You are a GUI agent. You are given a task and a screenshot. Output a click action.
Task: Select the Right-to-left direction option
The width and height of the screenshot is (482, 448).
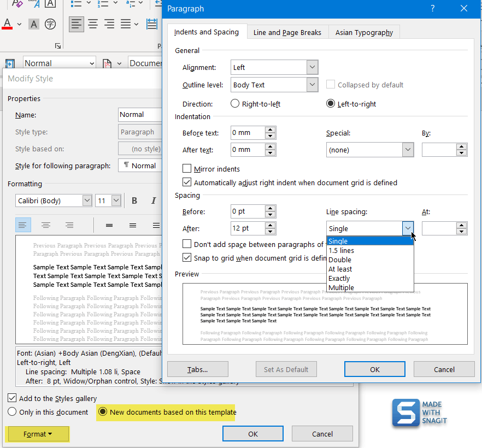235,104
